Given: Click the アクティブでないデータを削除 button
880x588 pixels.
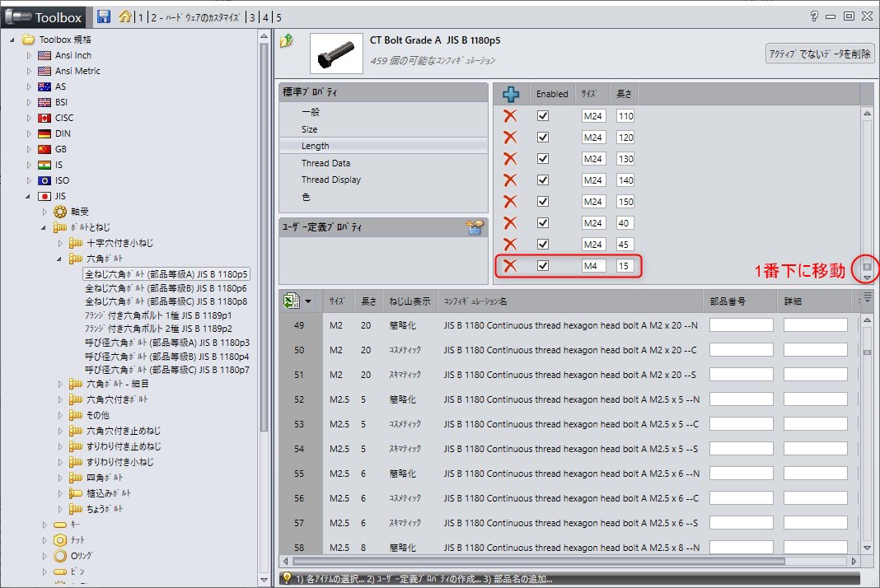Looking at the screenshot, I should click(820, 54).
